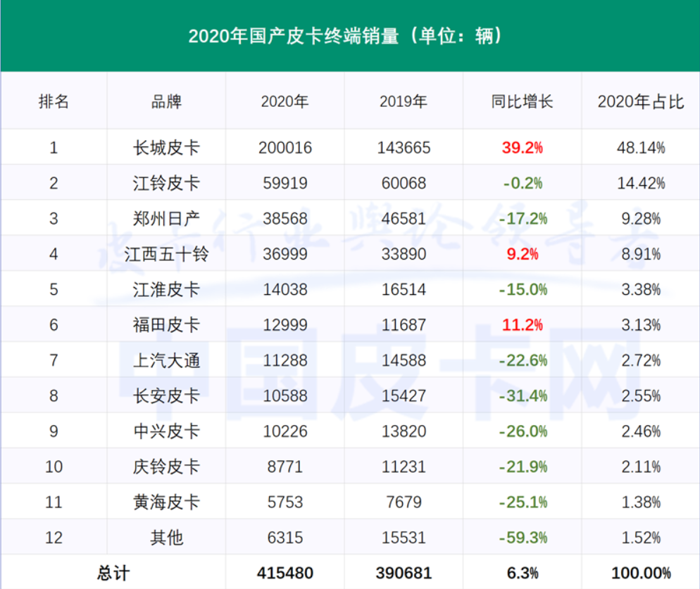Click the value 15427

coord(404,395)
